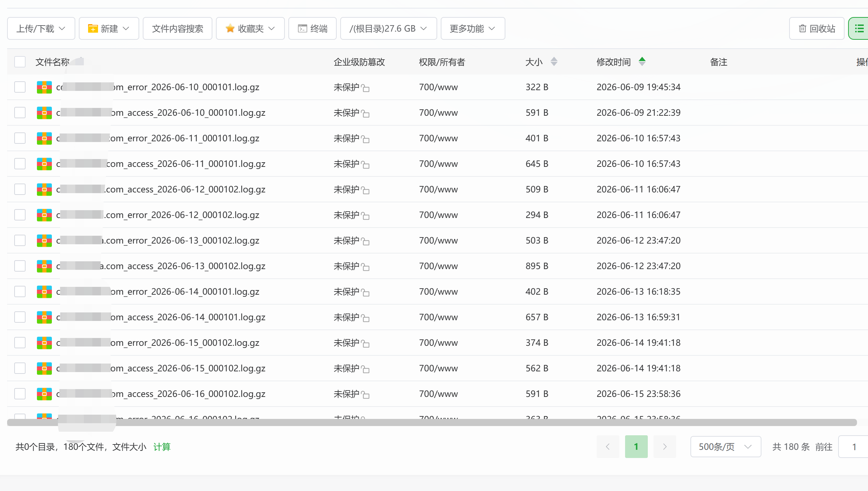Click the archive icon for access_2026-06-10 log file

tap(44, 113)
